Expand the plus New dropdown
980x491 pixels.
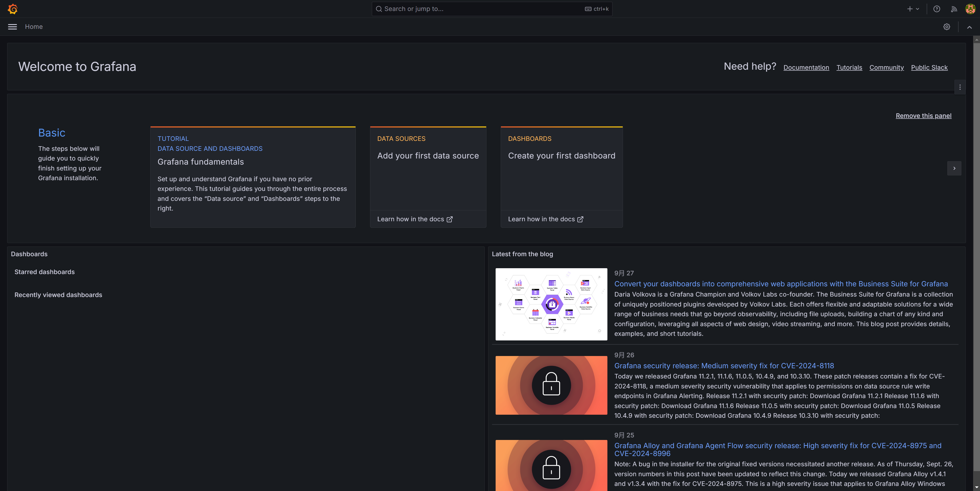point(913,9)
